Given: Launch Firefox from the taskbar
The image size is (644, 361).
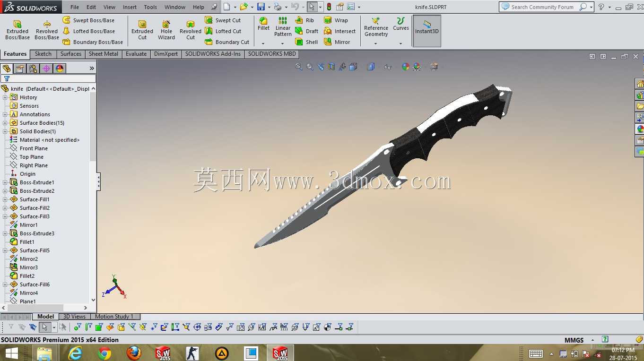Looking at the screenshot, I should click(134, 353).
